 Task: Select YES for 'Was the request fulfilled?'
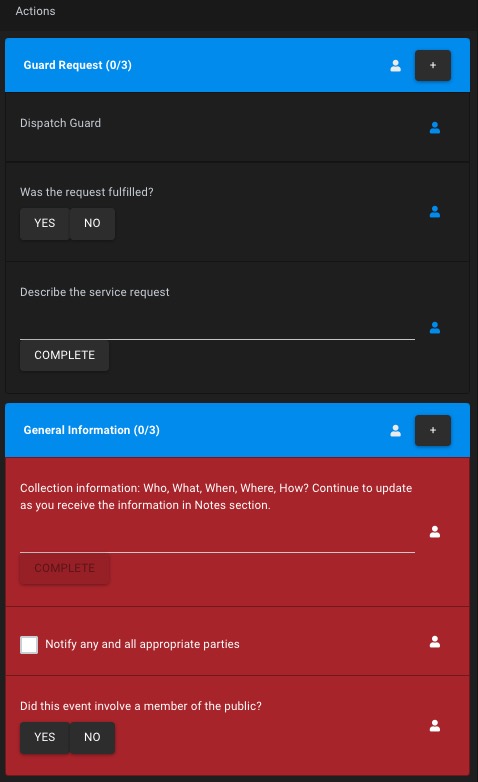(x=44, y=223)
